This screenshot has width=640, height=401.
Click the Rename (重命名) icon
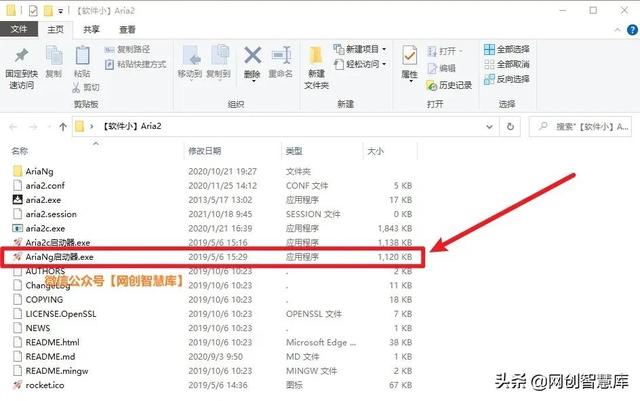(281, 55)
